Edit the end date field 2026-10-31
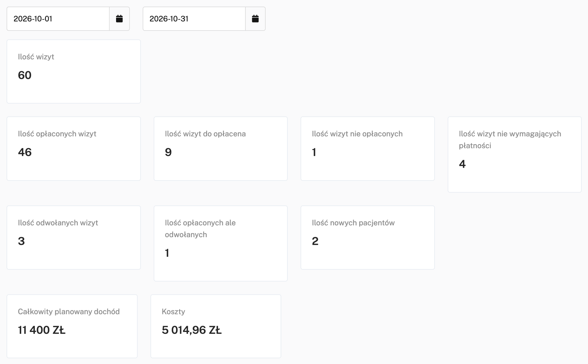588x364 pixels. tap(194, 19)
